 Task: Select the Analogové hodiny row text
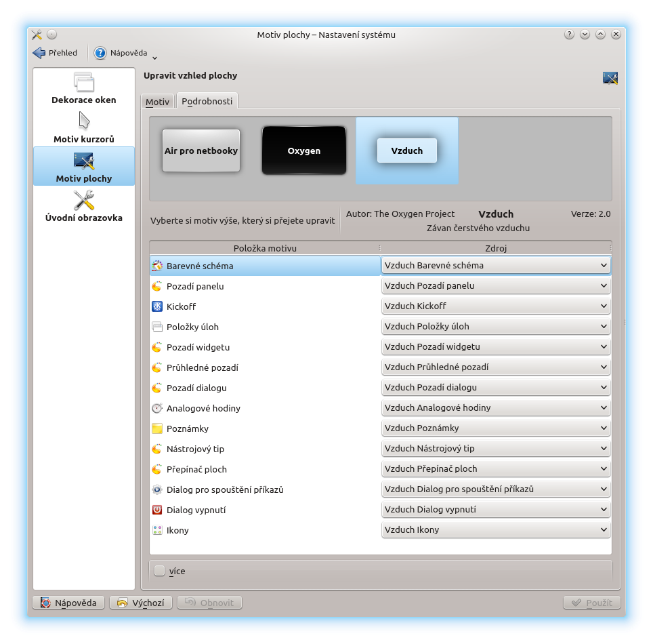pos(203,409)
